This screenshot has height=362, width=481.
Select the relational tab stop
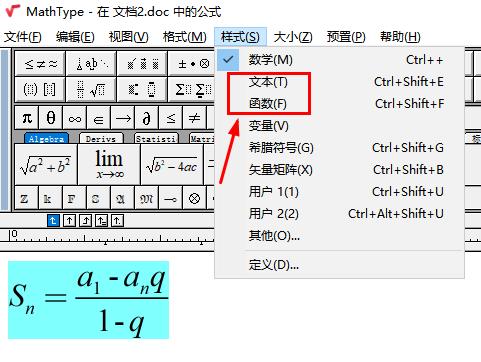click(x=101, y=220)
